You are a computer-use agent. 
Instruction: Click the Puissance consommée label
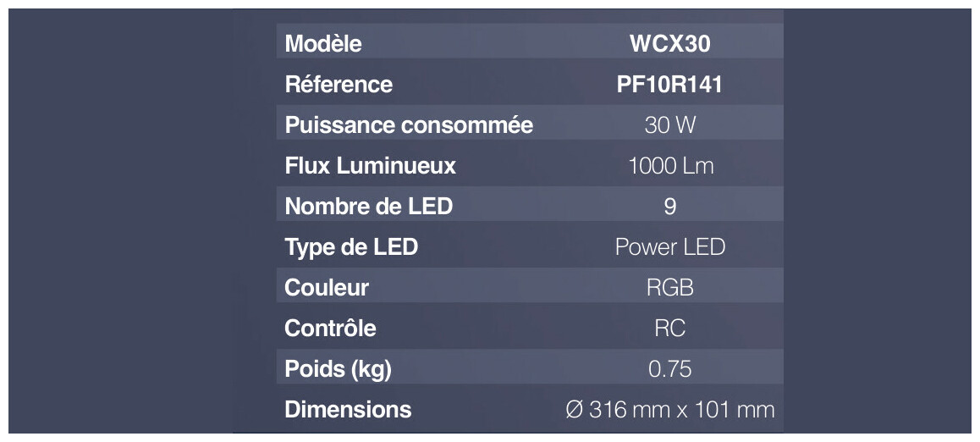pyautogui.click(x=409, y=124)
